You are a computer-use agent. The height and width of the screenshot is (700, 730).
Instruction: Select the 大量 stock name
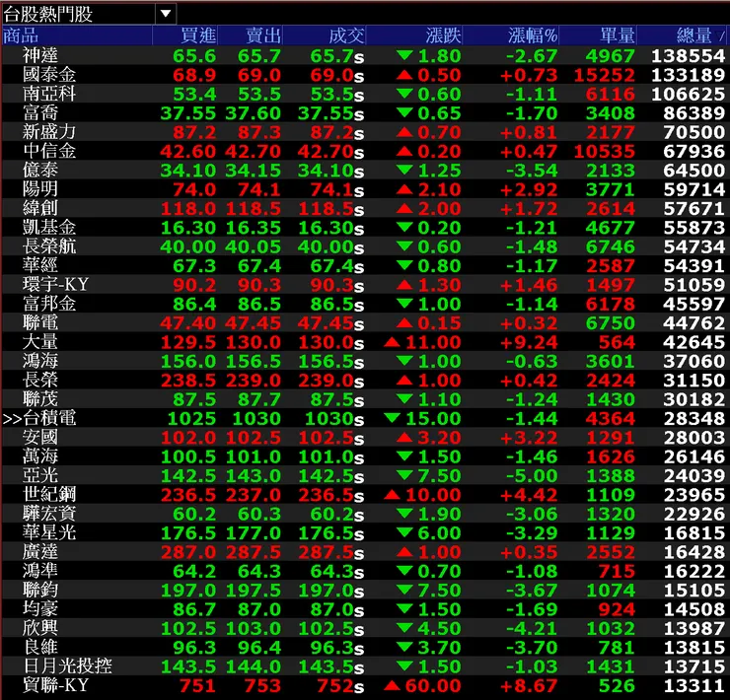coord(40,342)
